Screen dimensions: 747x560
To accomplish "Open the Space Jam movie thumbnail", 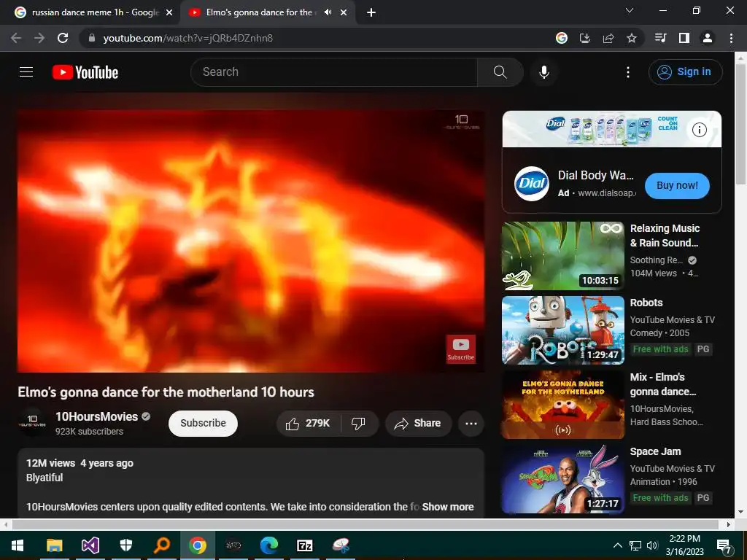I will pyautogui.click(x=563, y=478).
